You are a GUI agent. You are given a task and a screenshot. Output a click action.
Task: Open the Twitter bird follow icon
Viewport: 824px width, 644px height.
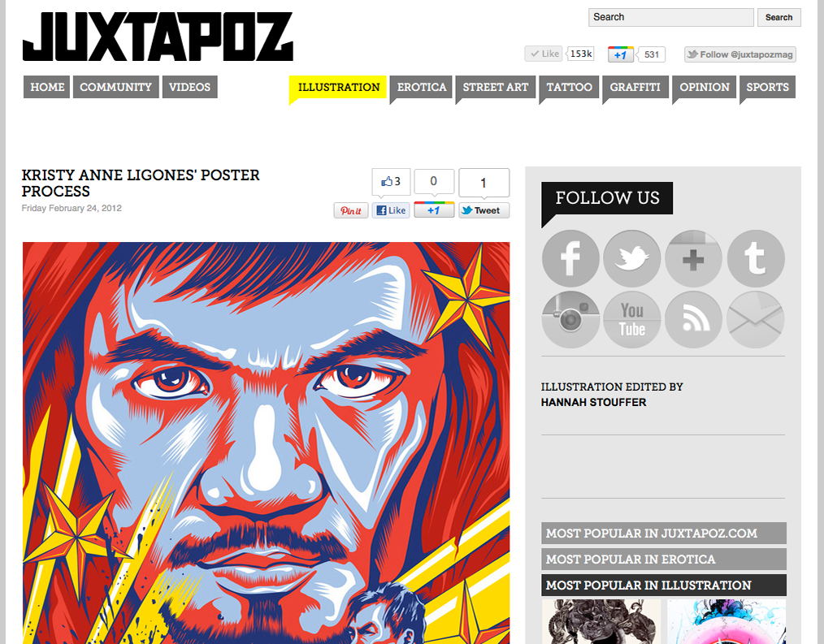(631, 258)
